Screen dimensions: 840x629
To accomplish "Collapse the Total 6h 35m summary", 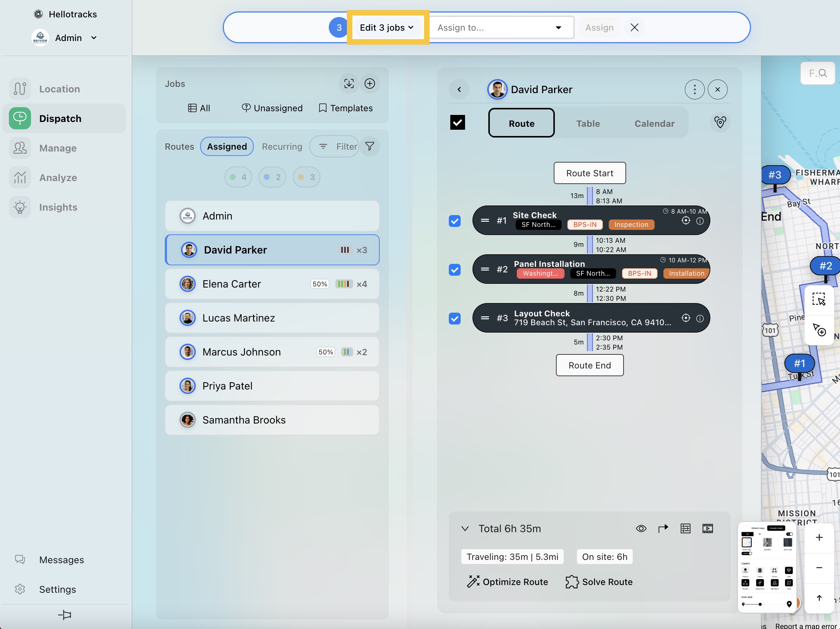I will (x=465, y=528).
